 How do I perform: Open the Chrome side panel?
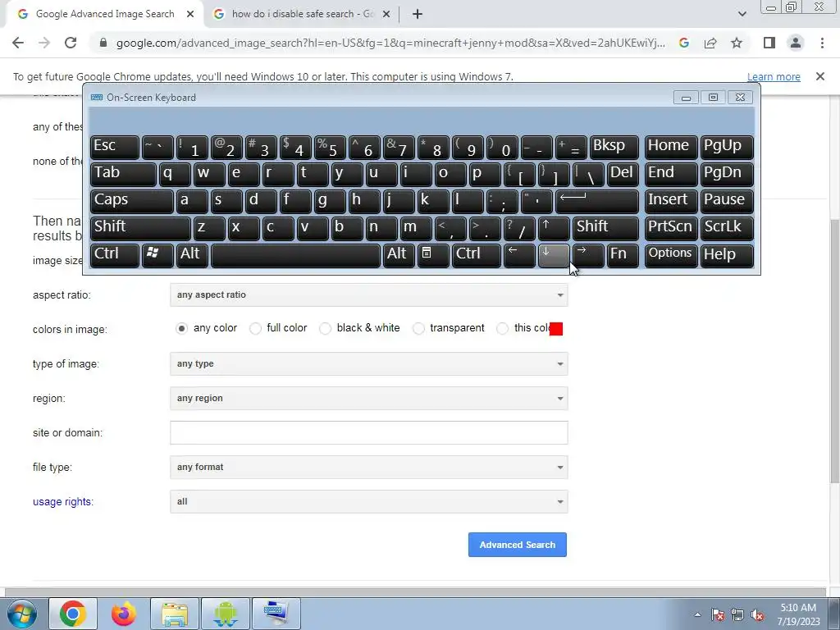[769, 43]
